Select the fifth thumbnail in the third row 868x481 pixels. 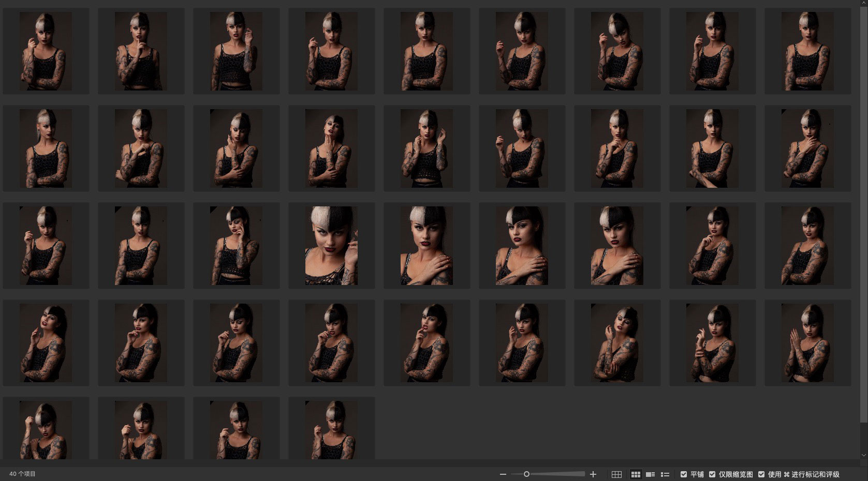[426, 246]
